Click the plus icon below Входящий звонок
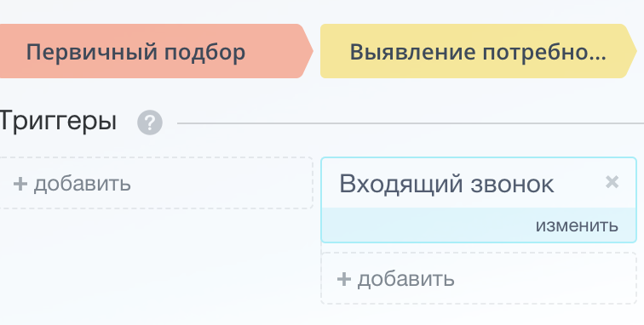The height and width of the screenshot is (325, 644). (344, 279)
